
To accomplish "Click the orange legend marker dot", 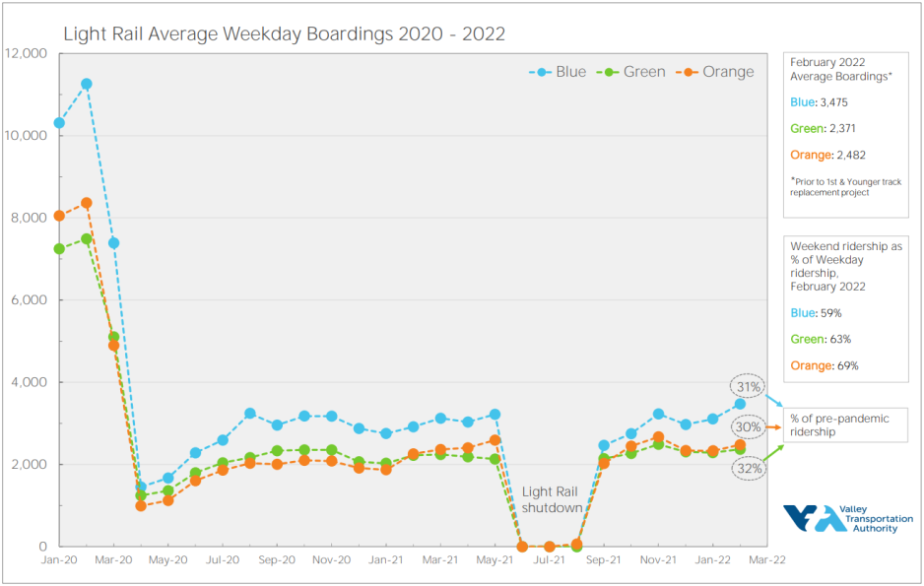I will coord(687,73).
